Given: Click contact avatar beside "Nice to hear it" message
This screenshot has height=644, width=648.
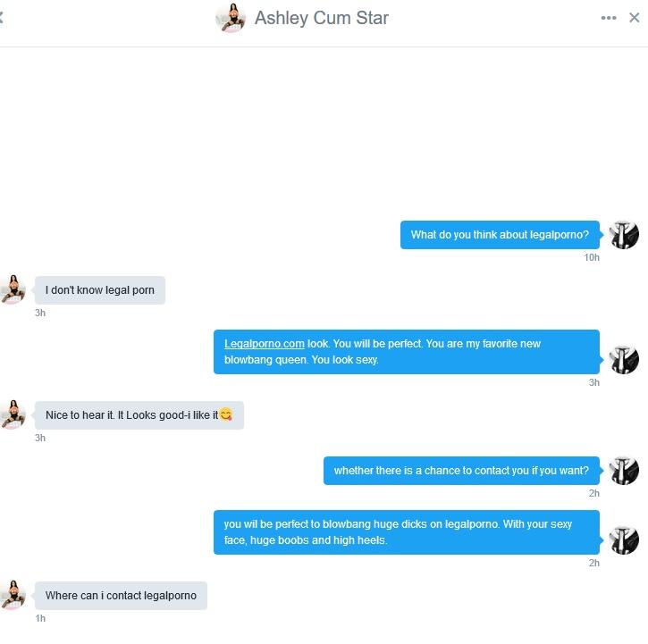Looking at the screenshot, I should 13,414.
